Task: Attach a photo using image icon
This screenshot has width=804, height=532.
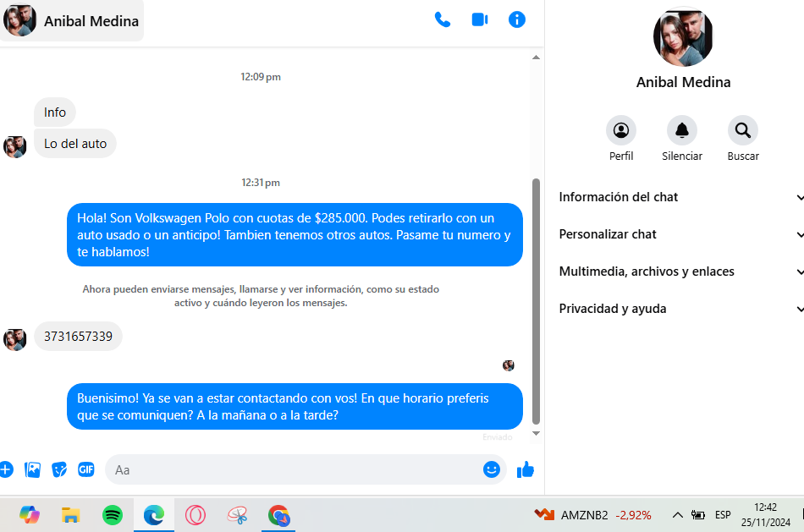Action: [32, 469]
